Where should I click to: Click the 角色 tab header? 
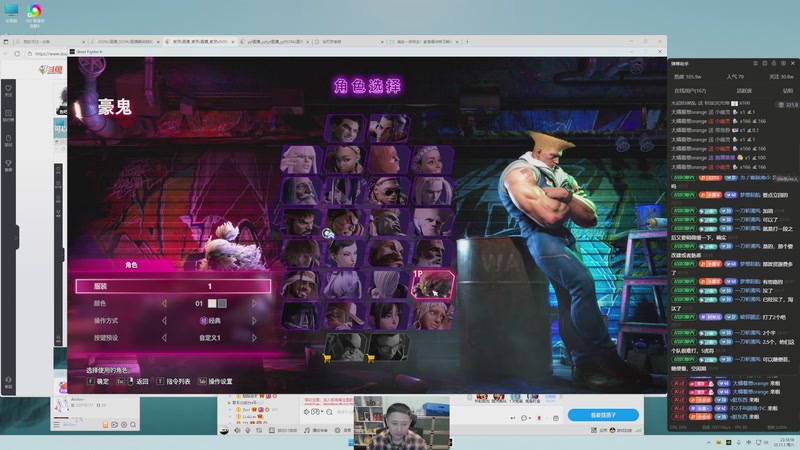click(x=131, y=265)
